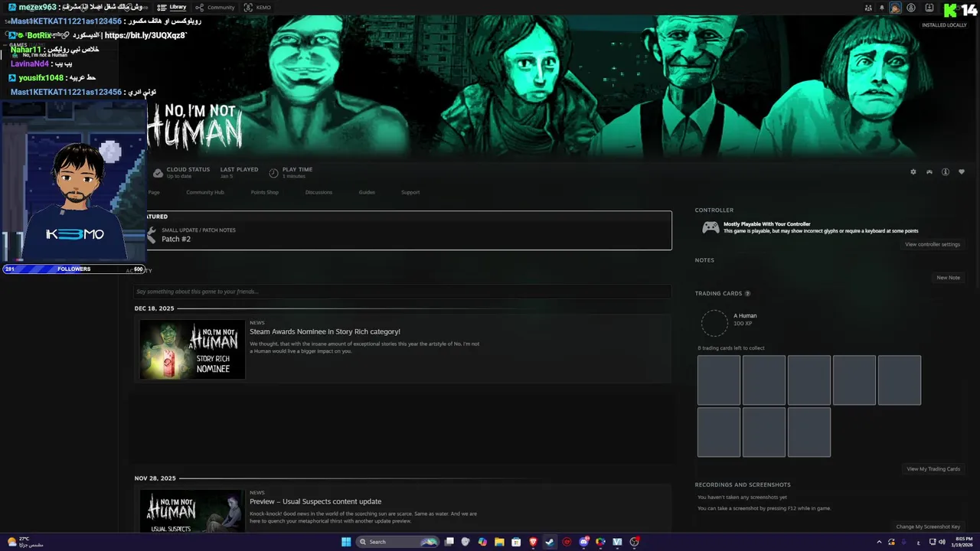Click the A Human badge circle
This screenshot has height=551, width=980.
point(714,323)
